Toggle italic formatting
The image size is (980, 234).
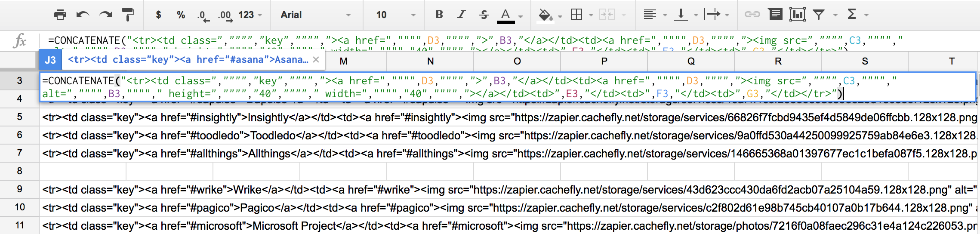coord(461,15)
